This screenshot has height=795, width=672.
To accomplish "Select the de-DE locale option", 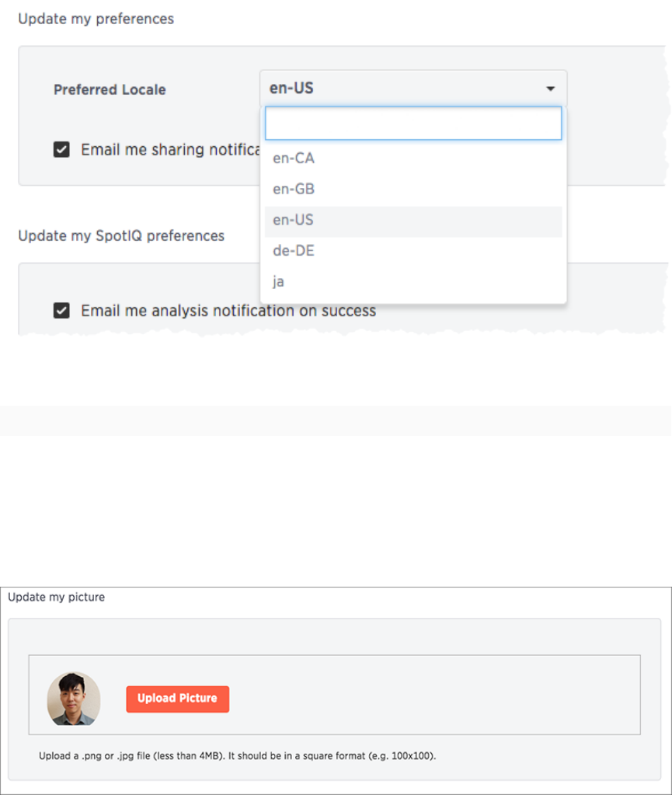I will (x=413, y=251).
